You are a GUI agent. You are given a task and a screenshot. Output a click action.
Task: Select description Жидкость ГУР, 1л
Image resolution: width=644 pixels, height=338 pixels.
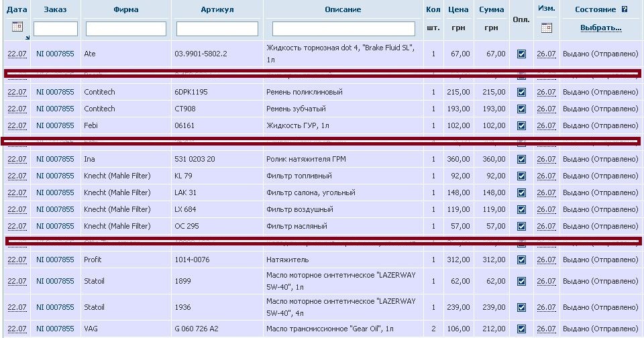pos(298,125)
